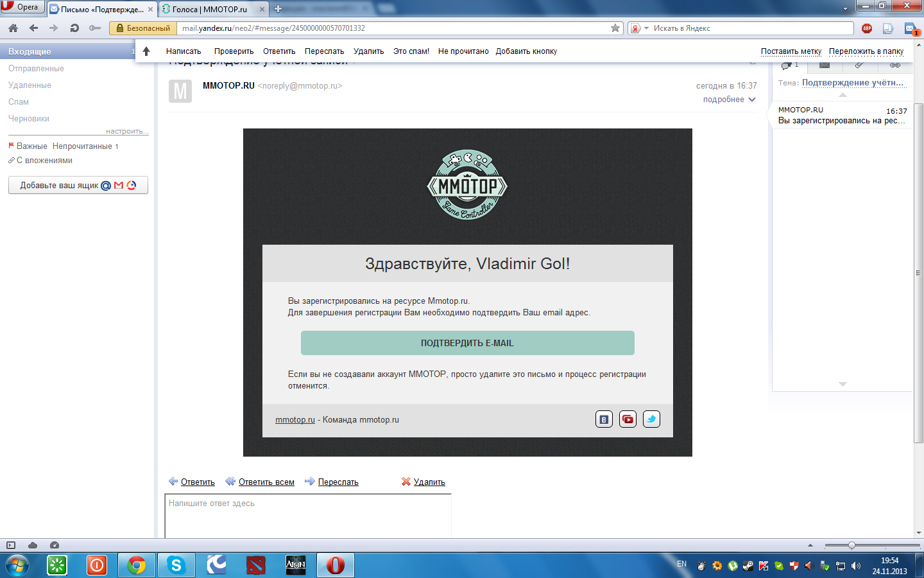Open the Отправленные folder
Viewport: 924px width, 578px height.
pos(36,69)
